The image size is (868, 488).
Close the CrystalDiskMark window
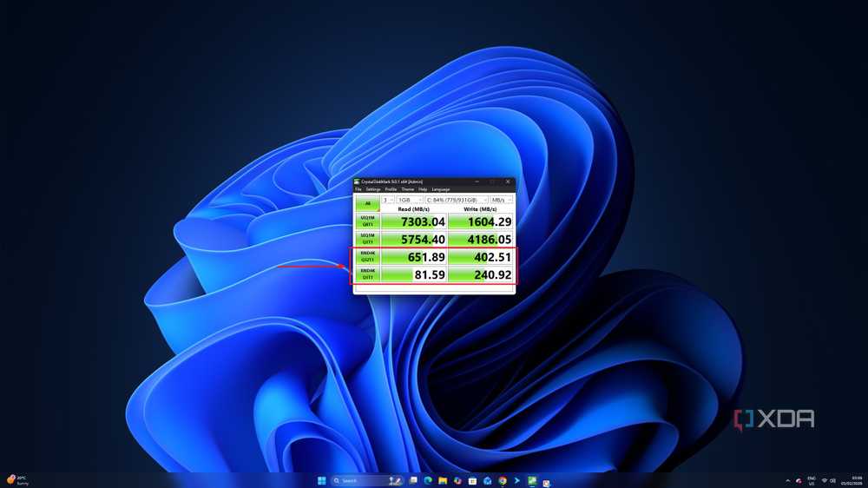click(508, 181)
